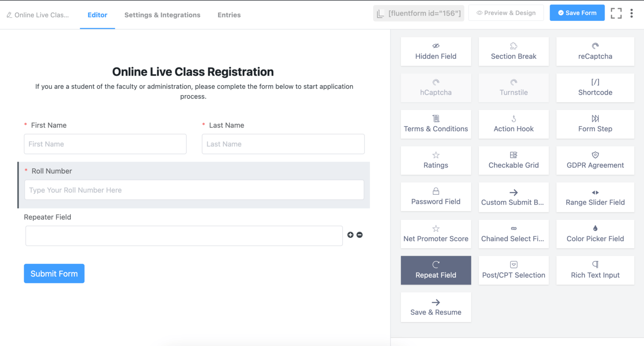Open Preview & Design view
The height and width of the screenshot is (346, 644).
click(506, 13)
